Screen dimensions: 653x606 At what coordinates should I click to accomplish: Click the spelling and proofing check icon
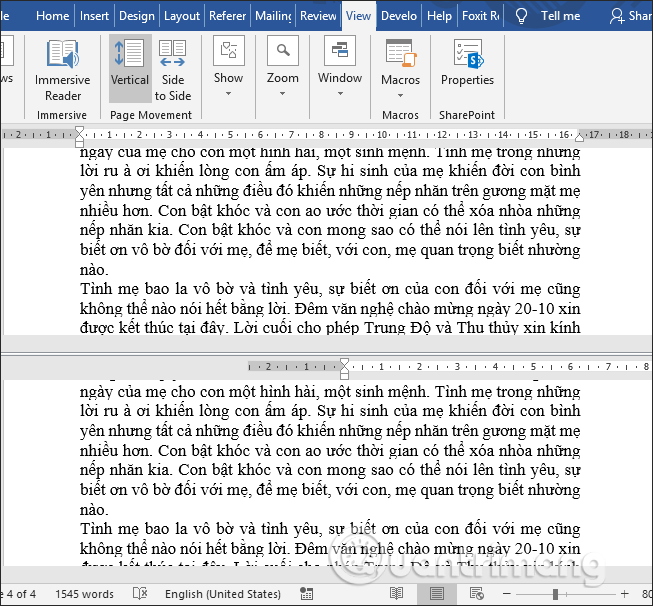140,594
